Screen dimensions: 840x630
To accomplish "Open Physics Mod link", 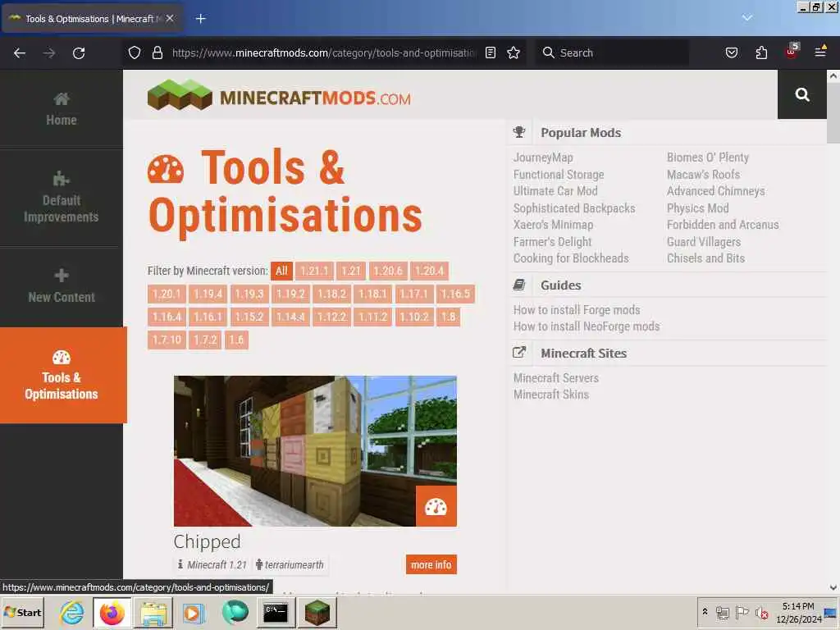I will pos(697,208).
